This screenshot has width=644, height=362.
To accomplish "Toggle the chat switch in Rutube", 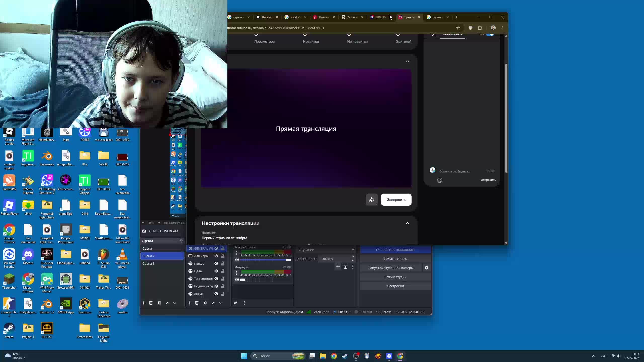I will tap(490, 35).
